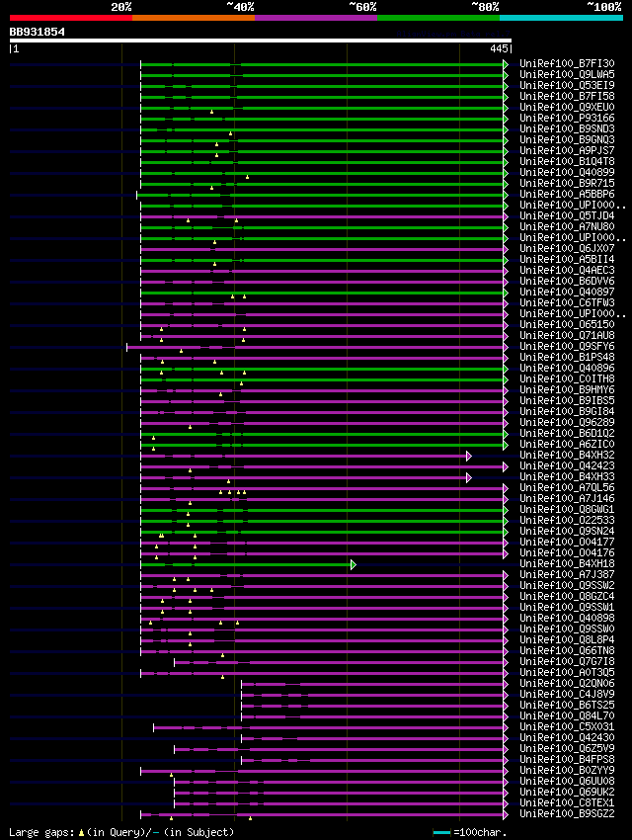Select the UniRef100_Q40896 label
This screenshot has width=632, height=840.
tap(567, 368)
